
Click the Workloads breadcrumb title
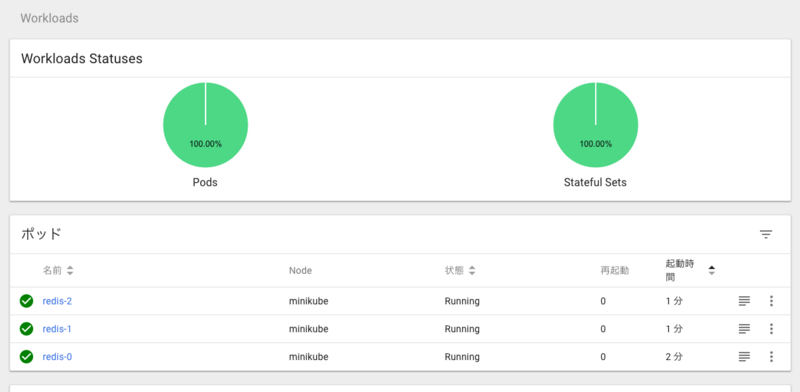click(x=49, y=18)
